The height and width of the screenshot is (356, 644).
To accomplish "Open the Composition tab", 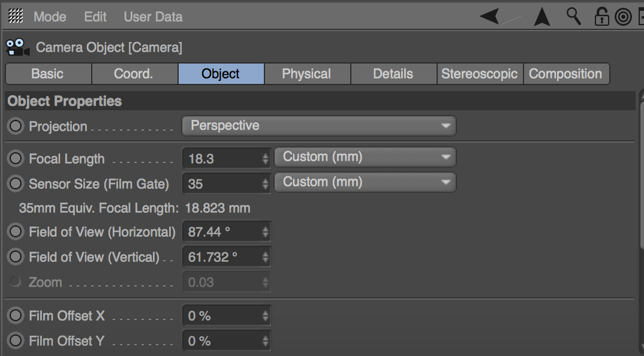I will (x=565, y=74).
